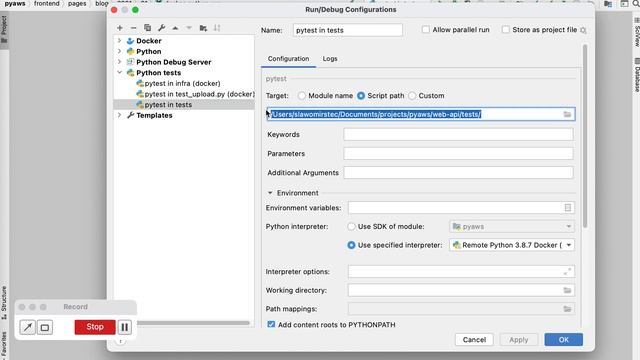Click Apply button
The width and height of the screenshot is (640, 360).
518,340
